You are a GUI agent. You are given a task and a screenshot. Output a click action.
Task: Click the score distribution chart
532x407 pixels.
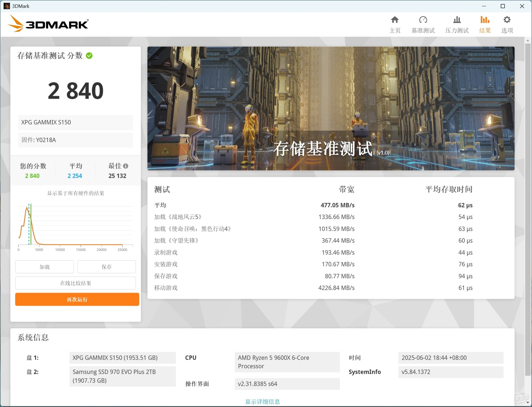pos(76,227)
